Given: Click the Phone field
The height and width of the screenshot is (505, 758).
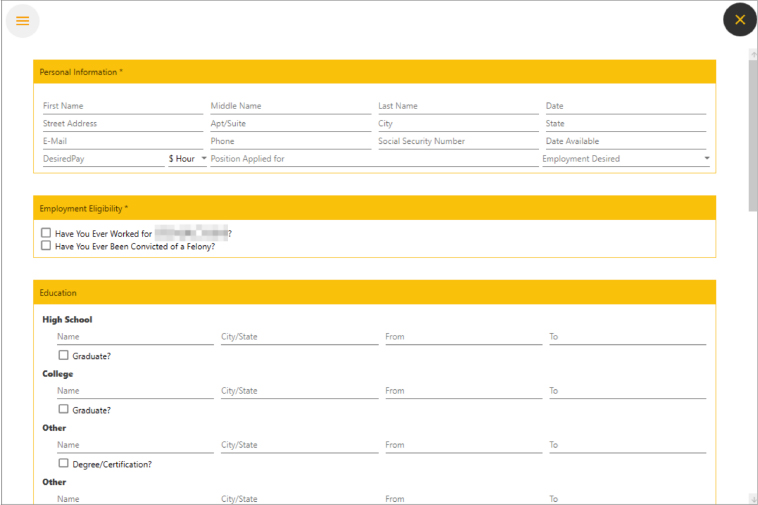Looking at the screenshot, I should [x=291, y=142].
